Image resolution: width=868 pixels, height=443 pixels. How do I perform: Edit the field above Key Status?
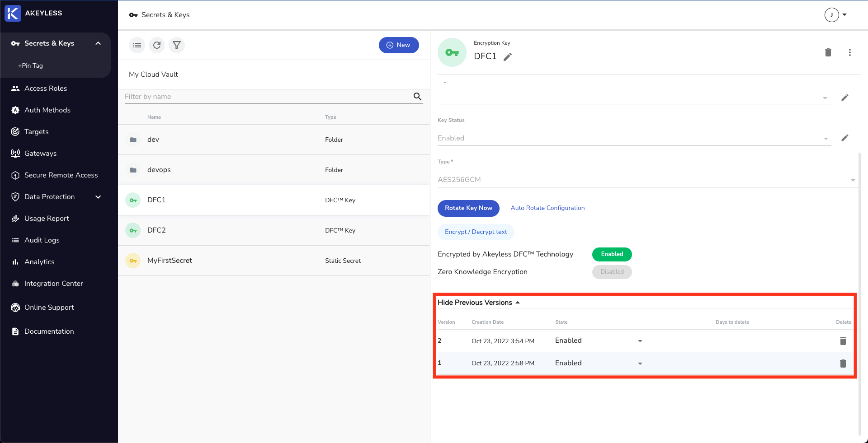point(844,98)
